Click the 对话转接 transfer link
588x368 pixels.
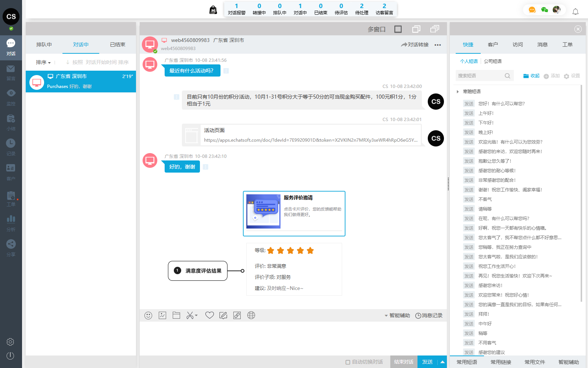pyautogui.click(x=415, y=45)
